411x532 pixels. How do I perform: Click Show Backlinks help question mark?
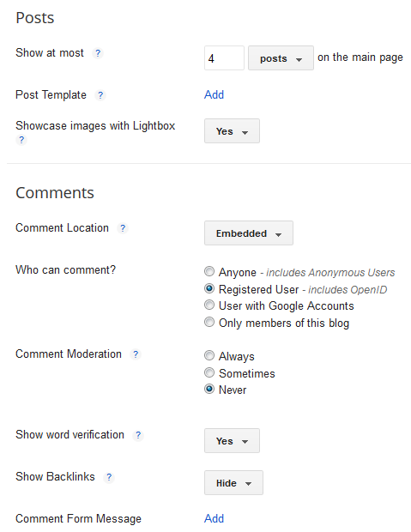pyautogui.click(x=109, y=477)
